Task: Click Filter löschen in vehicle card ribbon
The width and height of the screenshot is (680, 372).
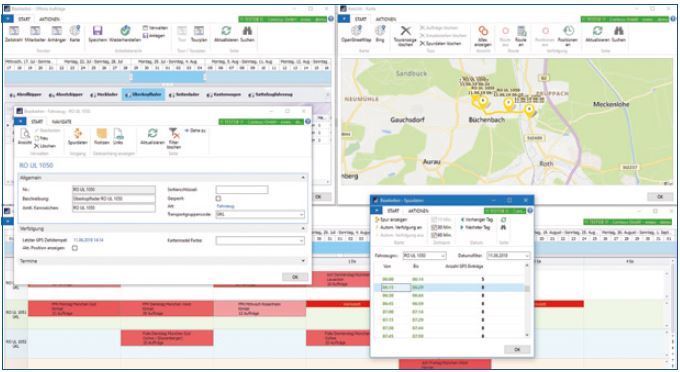Action: [173, 138]
